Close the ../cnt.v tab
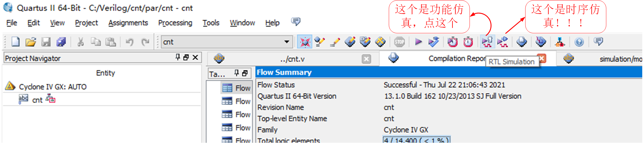The width and height of the screenshot is (644, 143). click(x=366, y=59)
